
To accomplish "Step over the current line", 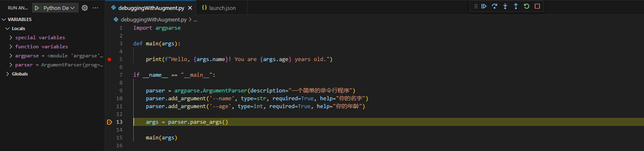I will (495, 6).
